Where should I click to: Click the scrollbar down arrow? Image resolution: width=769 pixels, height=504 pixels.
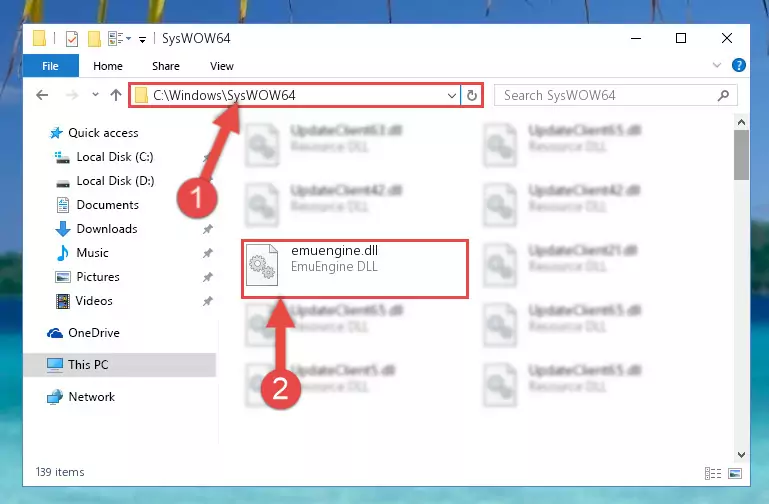[741, 455]
